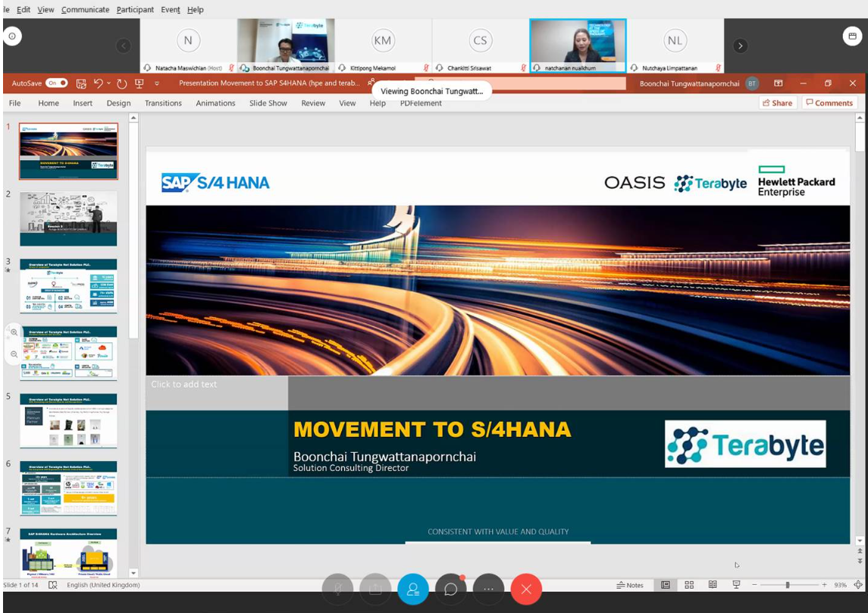The image size is (868, 613).
Task: Select natchanan nualkhum video tile
Action: coord(578,46)
